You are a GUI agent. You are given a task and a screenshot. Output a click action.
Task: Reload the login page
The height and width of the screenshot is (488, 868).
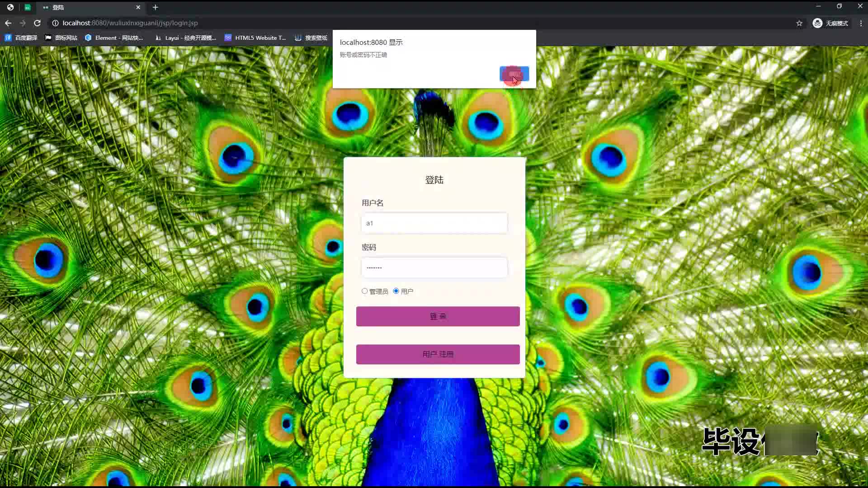[38, 23]
